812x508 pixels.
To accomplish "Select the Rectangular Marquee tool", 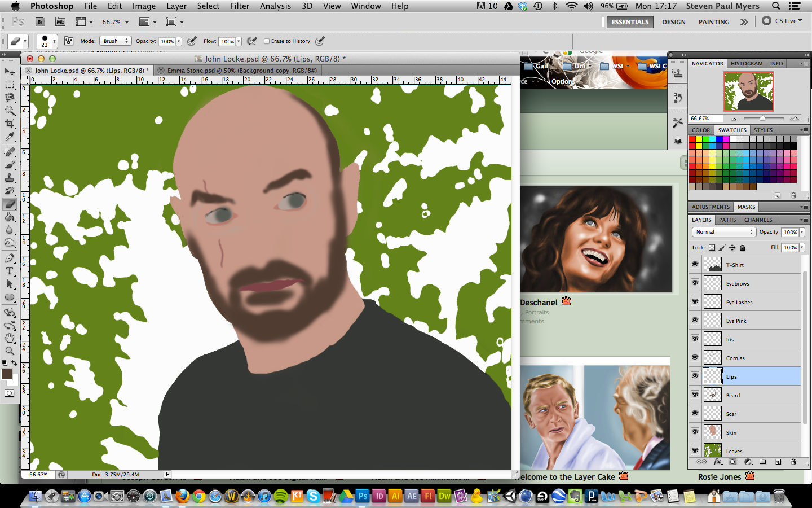I will click(10, 85).
